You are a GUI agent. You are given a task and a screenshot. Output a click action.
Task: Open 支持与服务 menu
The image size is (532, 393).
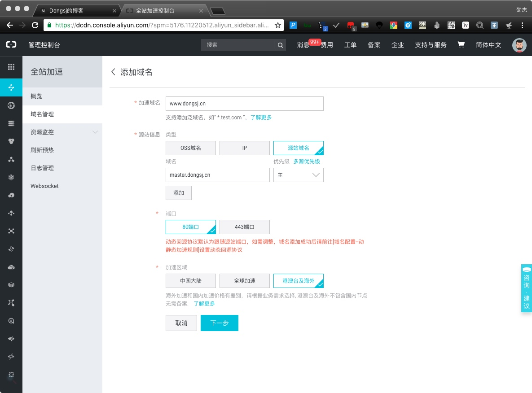431,45
